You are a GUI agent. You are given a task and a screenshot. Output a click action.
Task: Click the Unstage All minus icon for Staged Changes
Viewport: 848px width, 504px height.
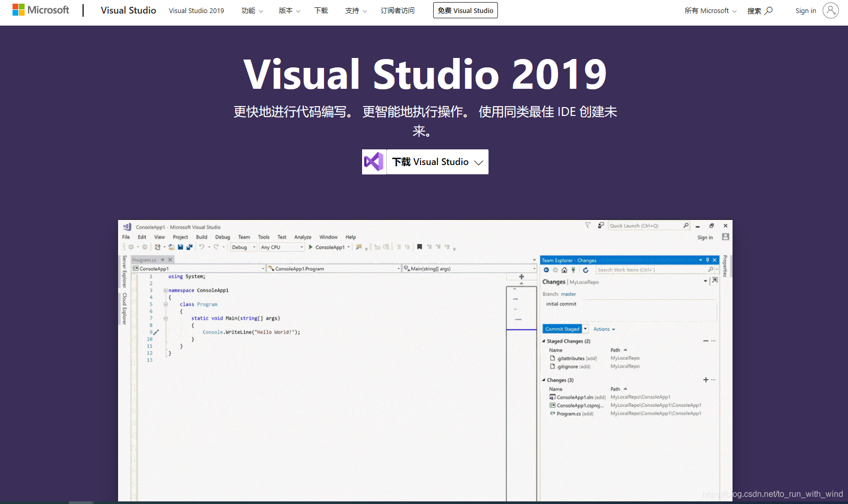[706, 341]
